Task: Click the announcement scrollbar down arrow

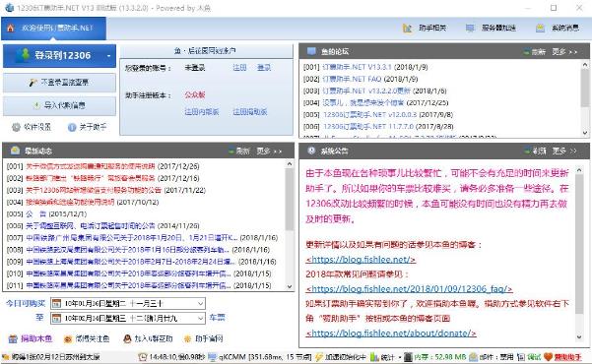Action: (579, 337)
